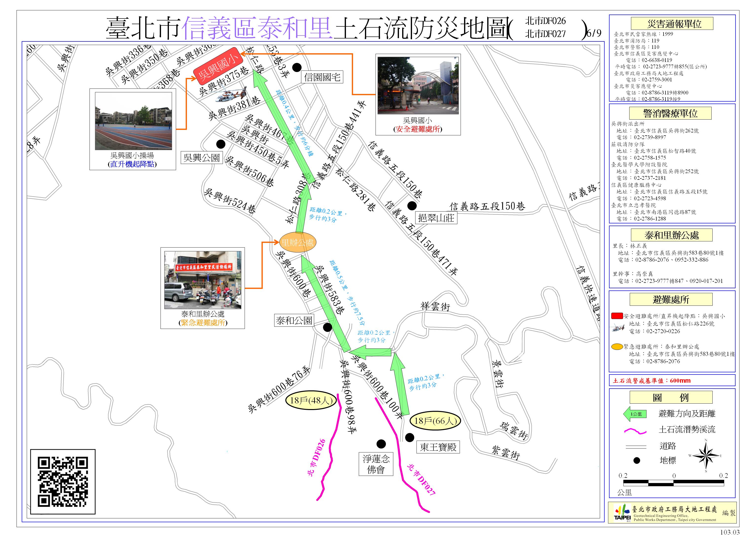The height and width of the screenshot is (538, 756).
Task: Click the 吳興街381巷 street label
Action: click(x=234, y=108)
